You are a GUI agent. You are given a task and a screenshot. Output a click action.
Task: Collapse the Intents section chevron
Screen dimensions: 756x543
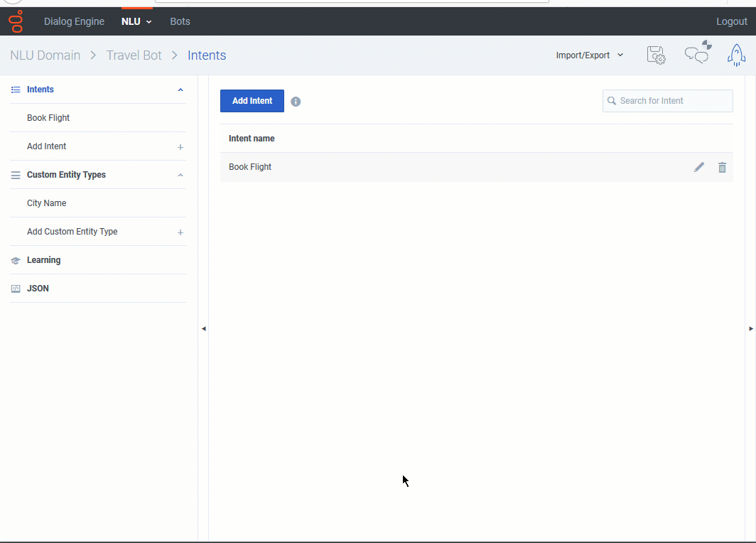tap(180, 90)
